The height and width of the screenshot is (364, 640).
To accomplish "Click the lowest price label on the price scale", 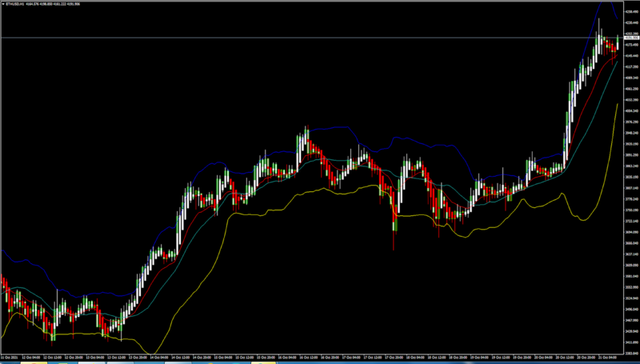I will click(632, 353).
